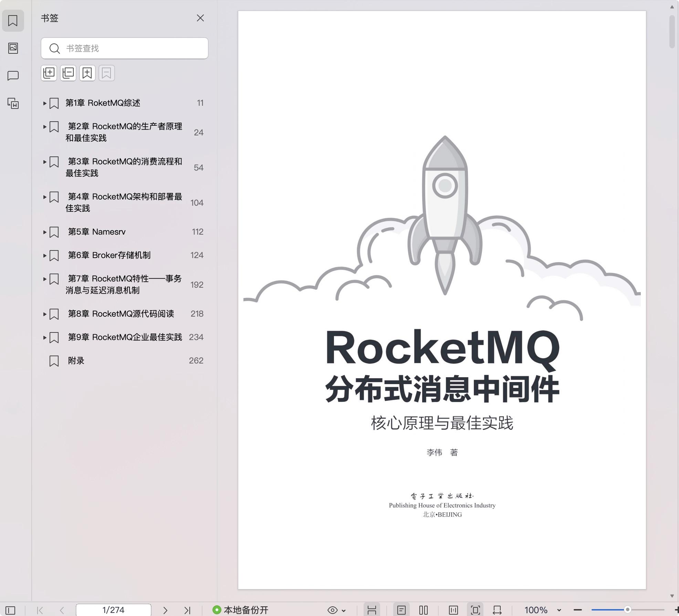Jump to 第3章 RocketMQ的消费流程和最佳实践
679x616 pixels.
(124, 167)
